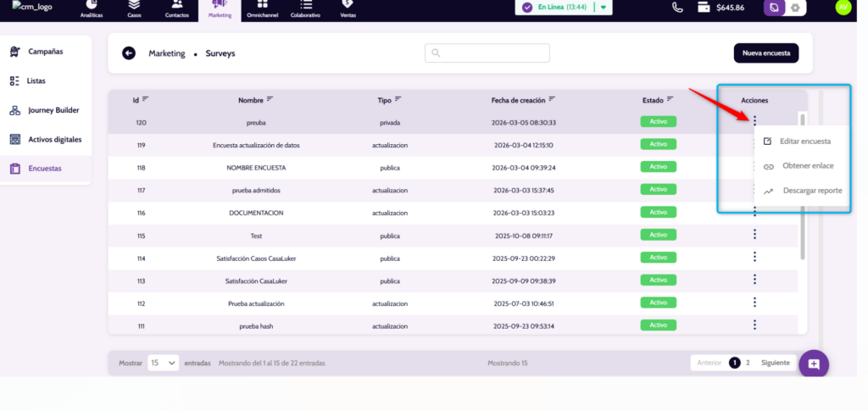868x411 pixels.
Task: Click the Nueva encuesta button
Action: pyautogui.click(x=765, y=53)
